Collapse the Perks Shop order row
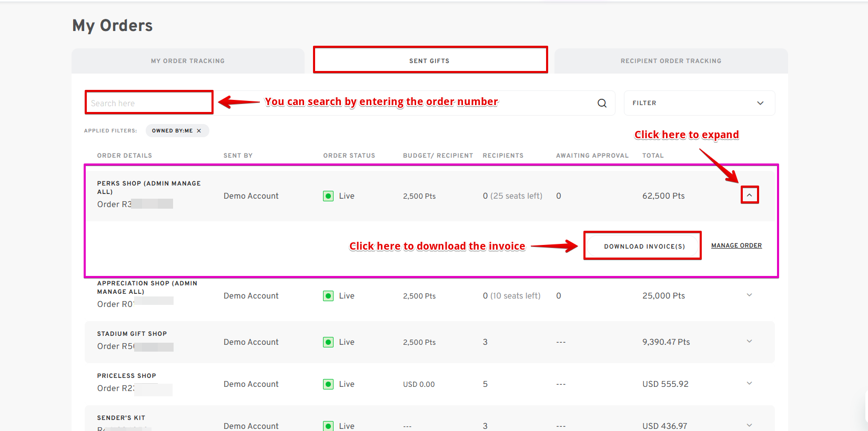Viewport: 868px width, 431px height. [749, 196]
